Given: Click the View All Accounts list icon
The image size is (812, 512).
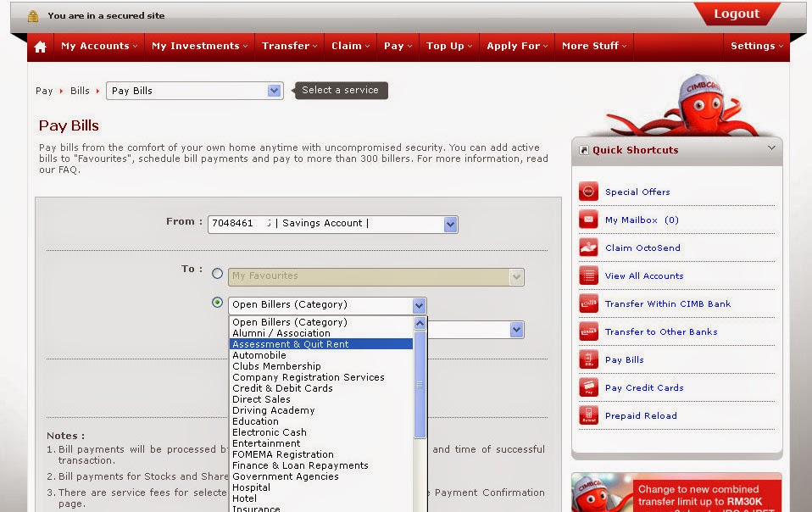Looking at the screenshot, I should point(588,275).
